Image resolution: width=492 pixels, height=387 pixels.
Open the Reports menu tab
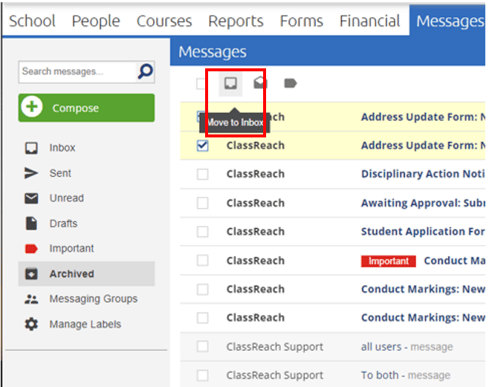[x=236, y=21]
